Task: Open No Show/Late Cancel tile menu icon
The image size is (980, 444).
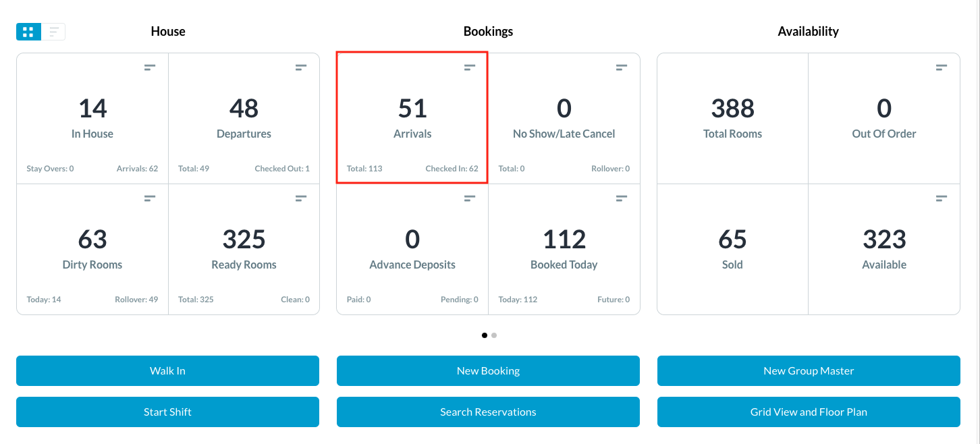Action: tap(622, 67)
